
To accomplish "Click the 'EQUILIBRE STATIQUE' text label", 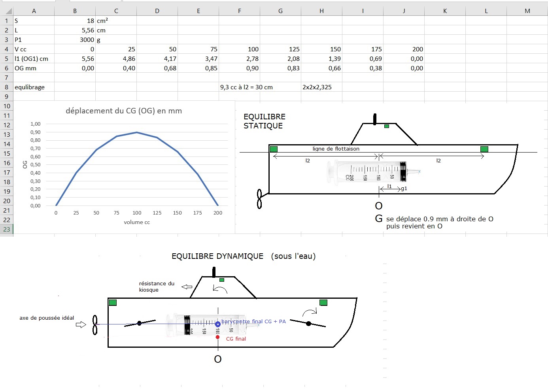I will tap(264, 121).
